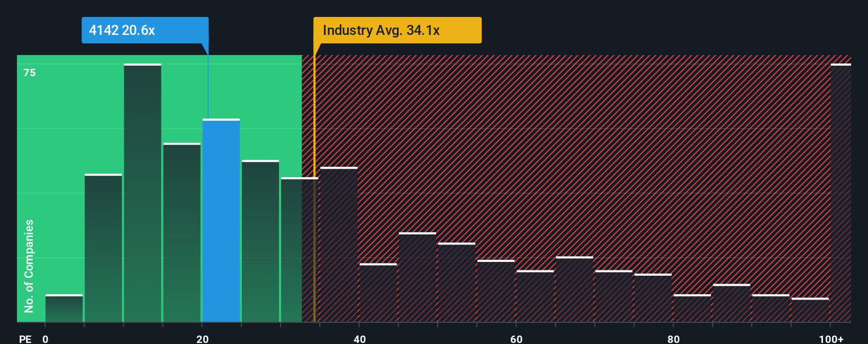Select the green bar between PE 5 and 10
Viewport: 868px width, 344px height.
103,248
